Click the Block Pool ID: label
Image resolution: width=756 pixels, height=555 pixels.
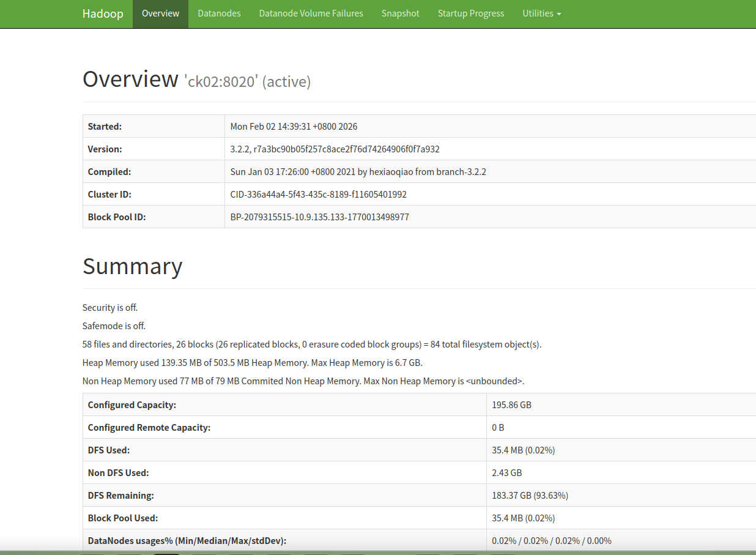click(117, 217)
